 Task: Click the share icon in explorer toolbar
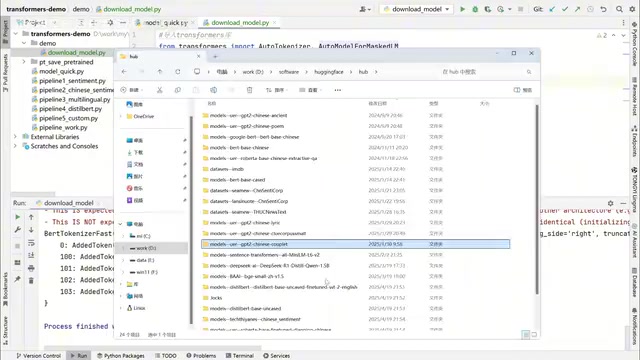(231, 90)
